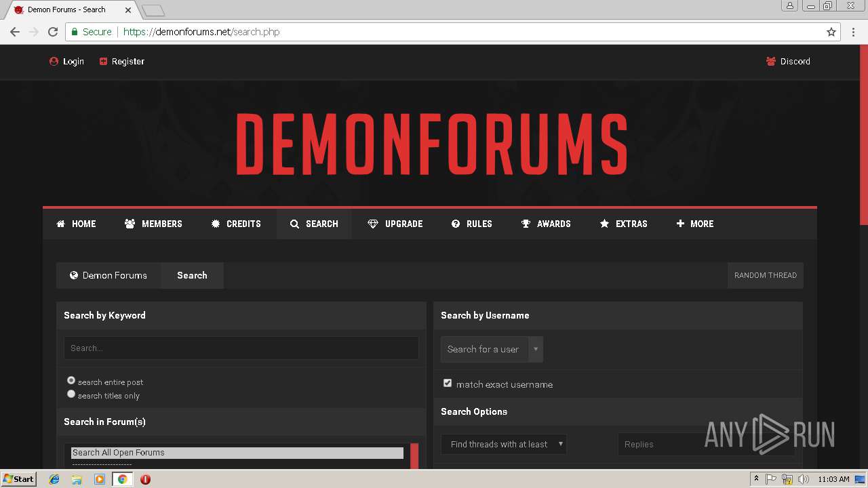Click the More plus icon
Screen dimensions: 868x488
point(680,224)
